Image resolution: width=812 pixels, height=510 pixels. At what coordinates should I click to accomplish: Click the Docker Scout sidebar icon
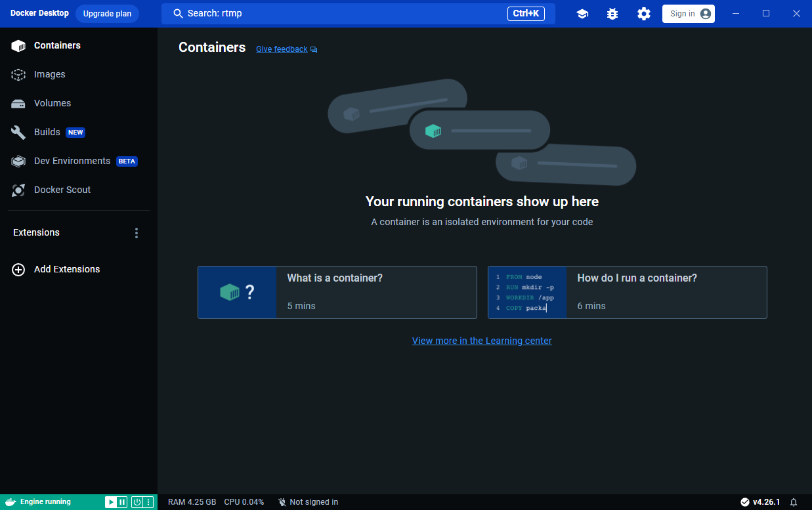(x=18, y=190)
